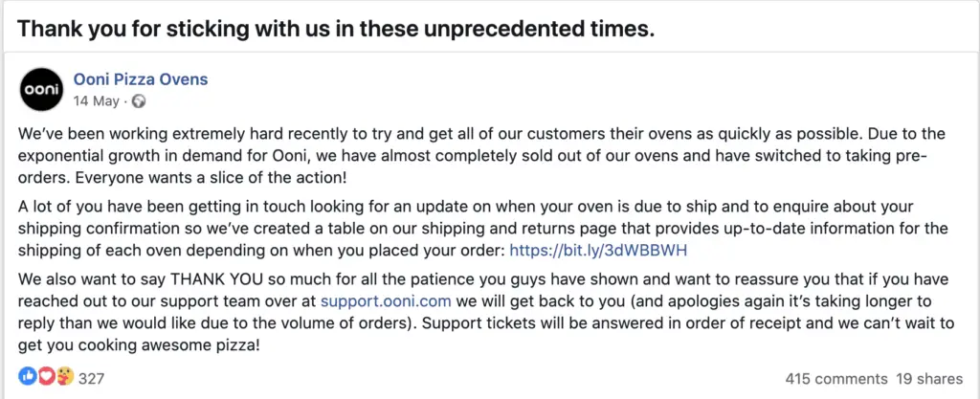Click the public globe privacy icon
The width and height of the screenshot is (980, 399).
pyautogui.click(x=140, y=100)
